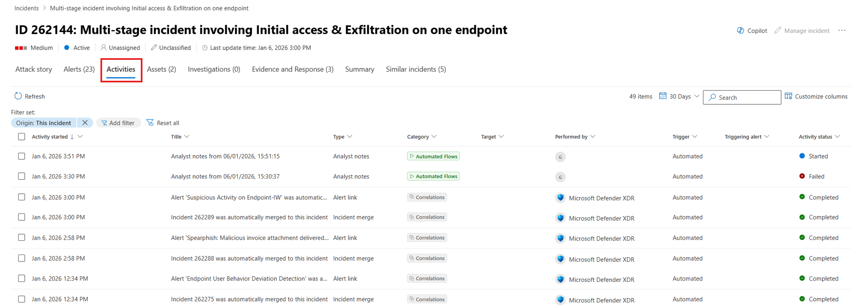Toggle the select all rows checkbox
The image size is (868, 308).
coord(22,137)
